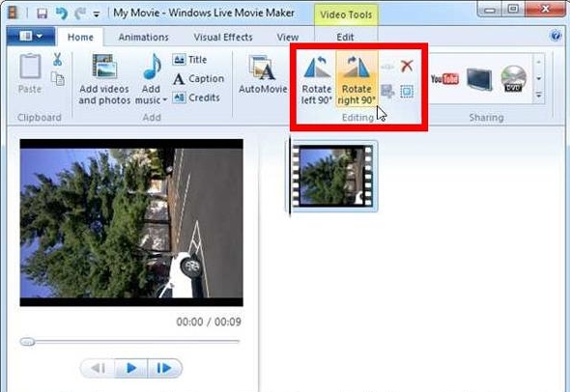Click the Video Tools contextual tab header
Viewport: 570px width, 392px height.
346,14
